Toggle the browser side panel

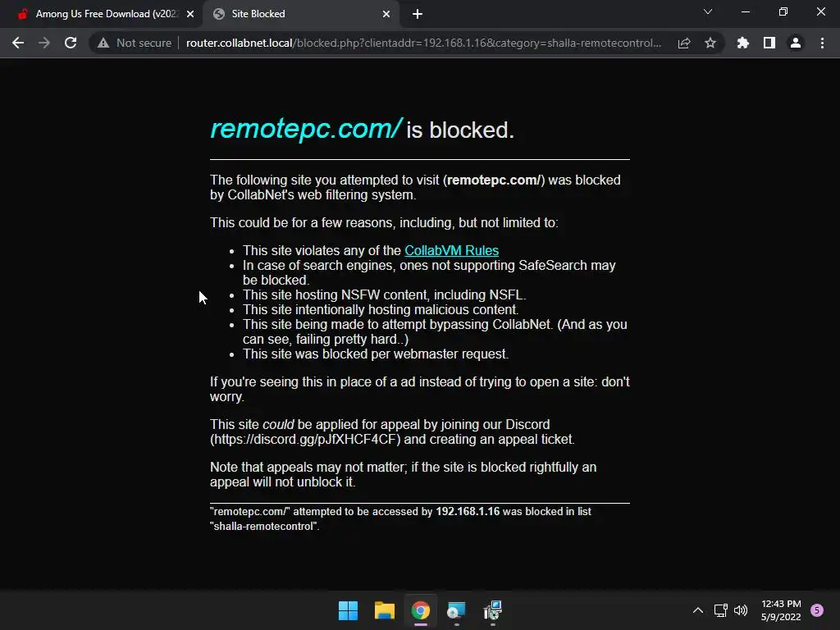(x=769, y=43)
